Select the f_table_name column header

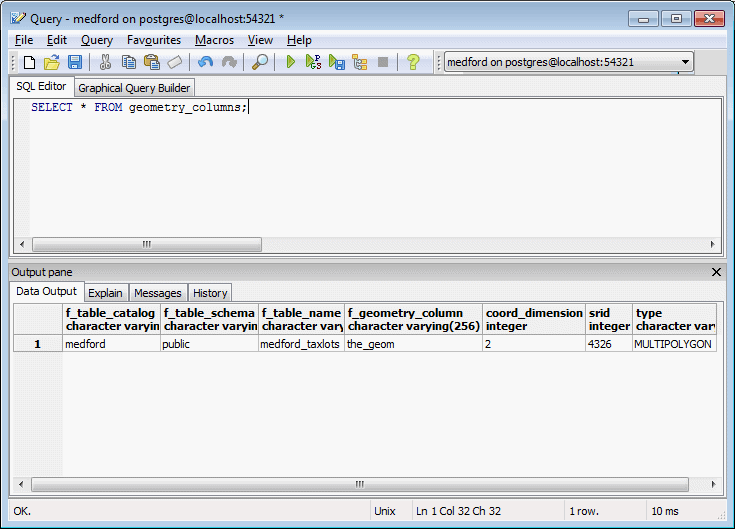301,319
